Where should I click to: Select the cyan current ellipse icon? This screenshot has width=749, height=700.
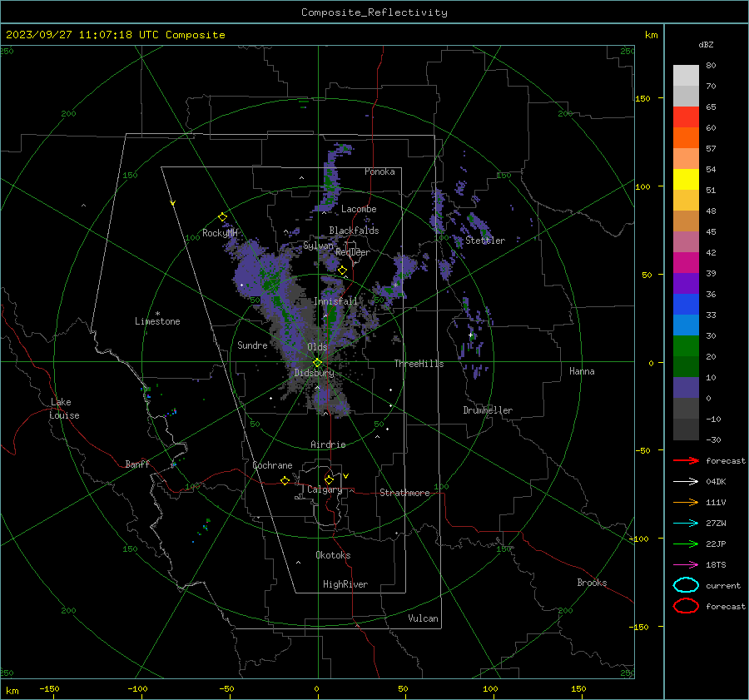(x=686, y=585)
